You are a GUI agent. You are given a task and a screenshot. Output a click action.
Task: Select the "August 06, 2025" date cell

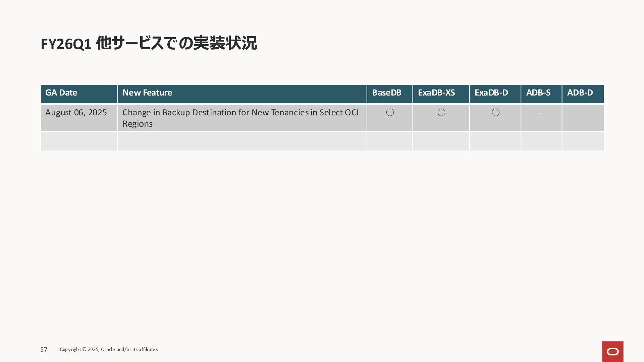(x=79, y=118)
